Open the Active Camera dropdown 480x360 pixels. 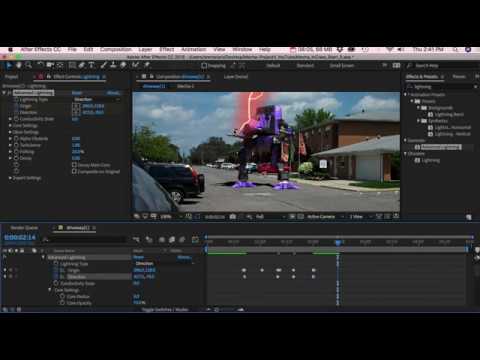325,217
